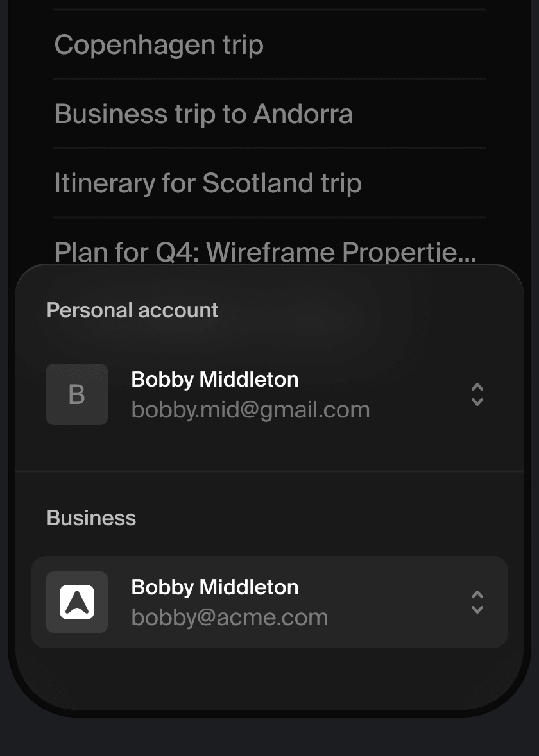Click the letter B avatar for personal account
Image resolution: width=539 pixels, height=756 pixels.
pyautogui.click(x=77, y=394)
